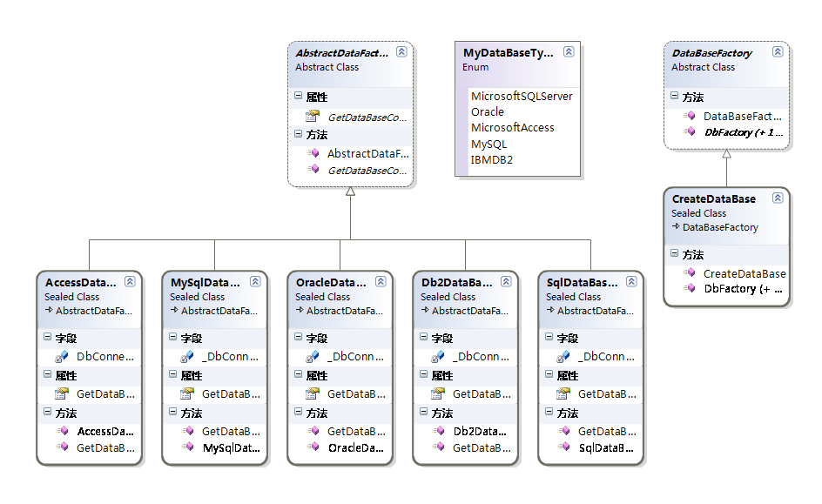Collapse 方法 section in CreateDataBase
Screen dimensions: 822x504
(x=675, y=253)
